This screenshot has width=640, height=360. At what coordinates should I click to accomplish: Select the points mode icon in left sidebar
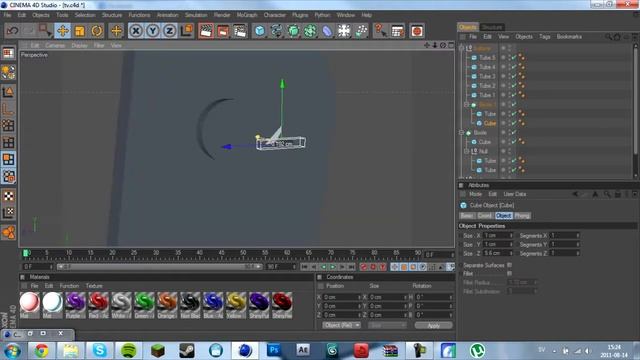pos(8,126)
